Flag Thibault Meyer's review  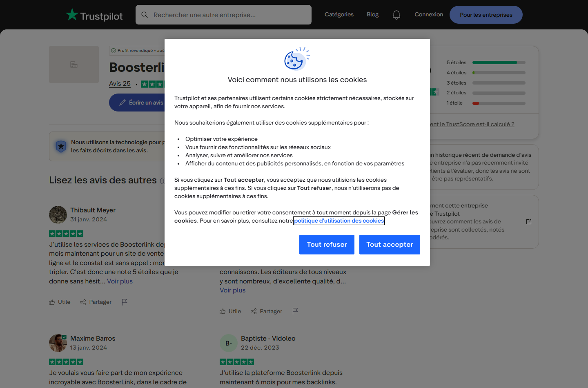pyautogui.click(x=125, y=302)
